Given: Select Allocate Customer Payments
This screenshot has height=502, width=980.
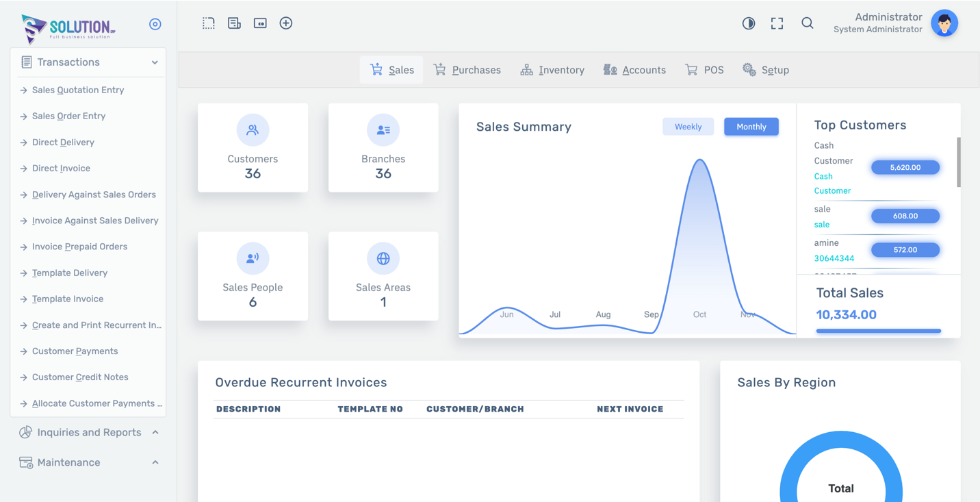Looking at the screenshot, I should [97, 403].
